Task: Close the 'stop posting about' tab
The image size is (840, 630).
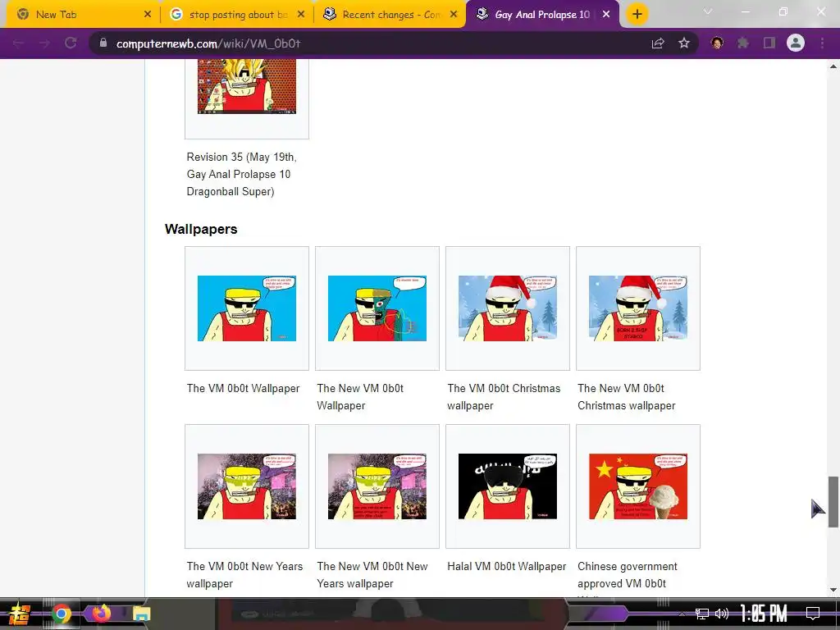Action: (x=301, y=15)
